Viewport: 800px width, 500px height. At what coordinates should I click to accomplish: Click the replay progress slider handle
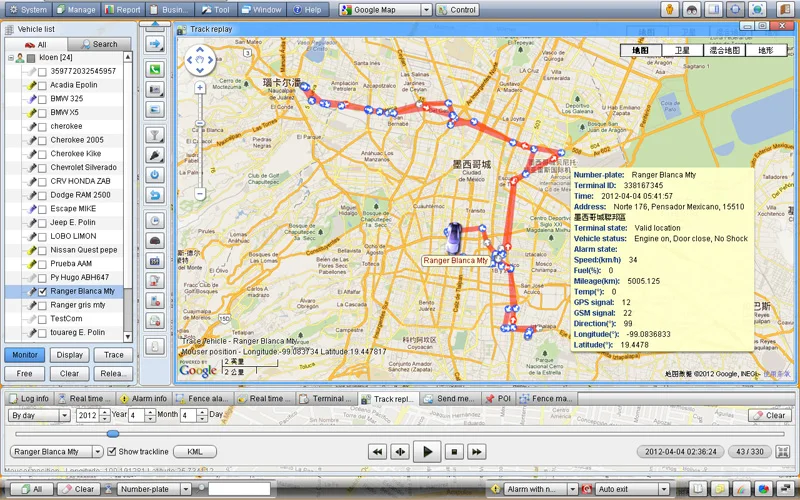pos(113,433)
